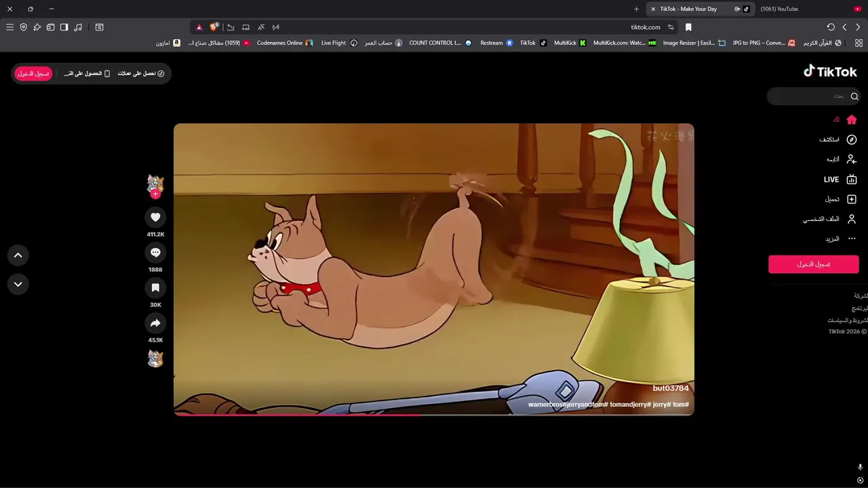Click the Brave VPN shield icon
The image size is (868, 488).
[23, 27]
